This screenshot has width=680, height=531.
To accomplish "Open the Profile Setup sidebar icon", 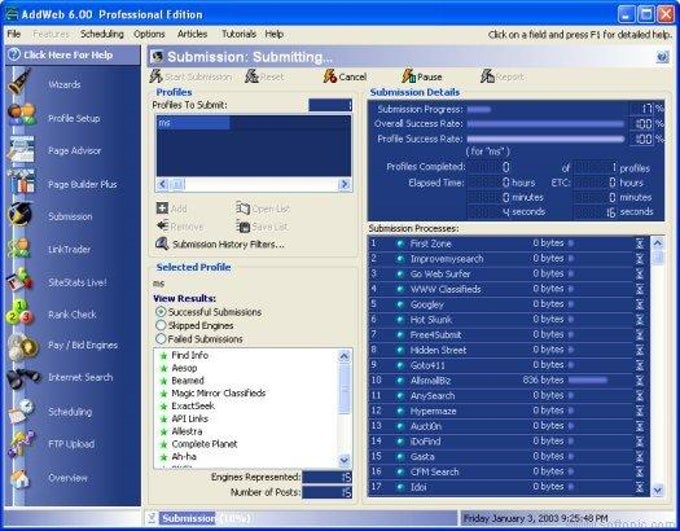I will (x=21, y=115).
